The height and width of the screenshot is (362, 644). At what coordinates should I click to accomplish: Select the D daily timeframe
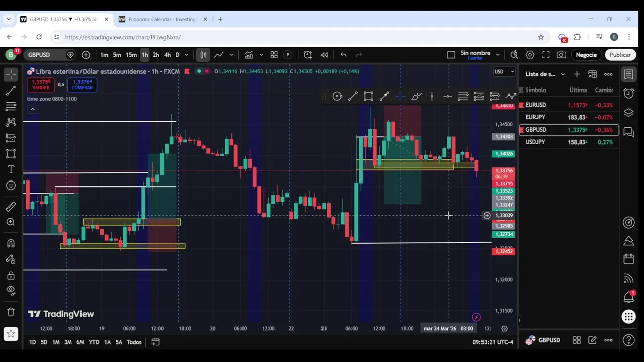177,55
